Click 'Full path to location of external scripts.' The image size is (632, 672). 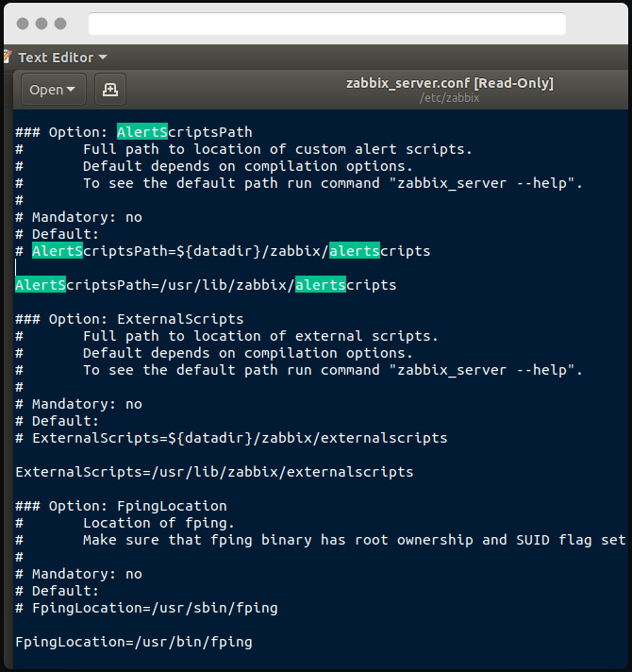coord(260,336)
